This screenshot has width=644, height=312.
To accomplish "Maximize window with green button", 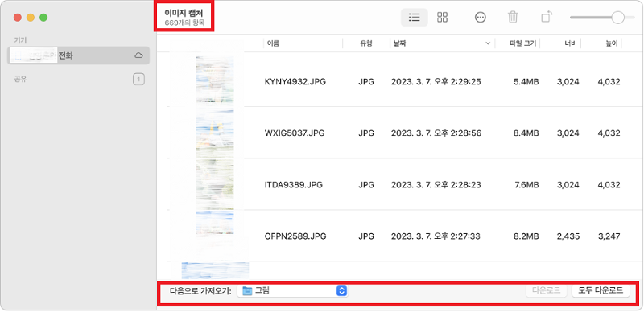I will click(x=43, y=18).
